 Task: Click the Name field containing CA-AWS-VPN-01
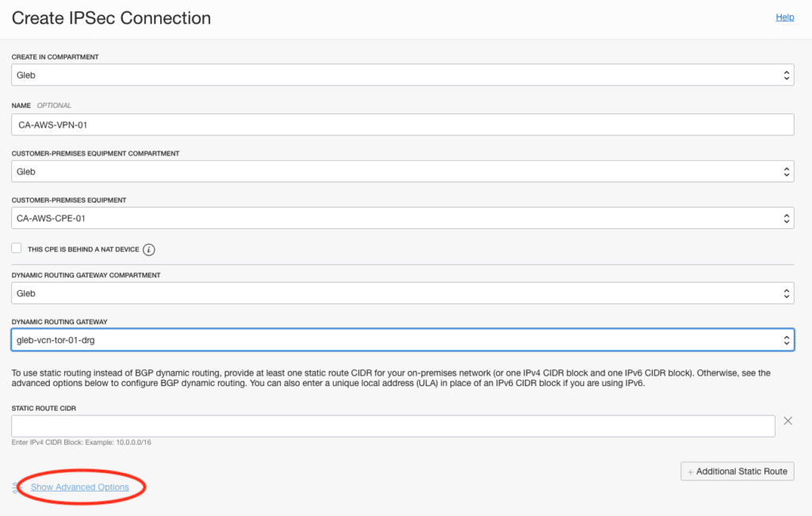pos(402,124)
